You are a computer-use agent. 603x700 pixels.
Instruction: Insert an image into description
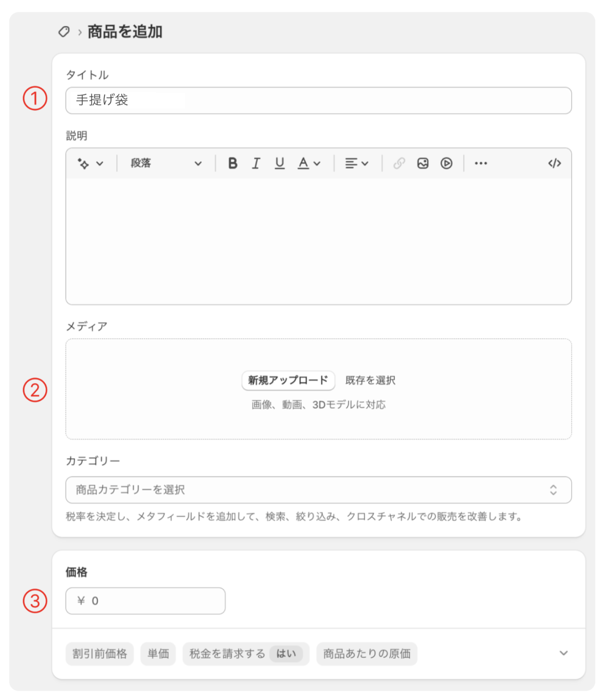423,163
